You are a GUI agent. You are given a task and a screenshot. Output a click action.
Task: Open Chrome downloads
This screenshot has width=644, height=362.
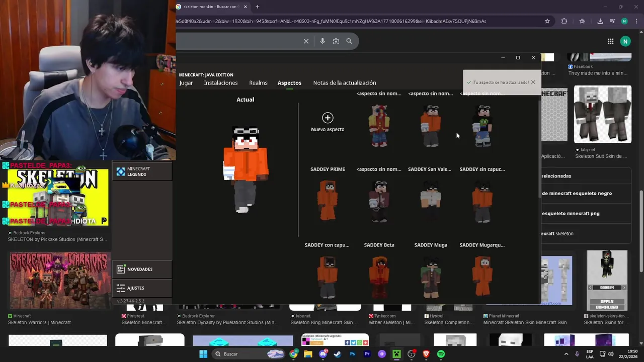pos(600,21)
